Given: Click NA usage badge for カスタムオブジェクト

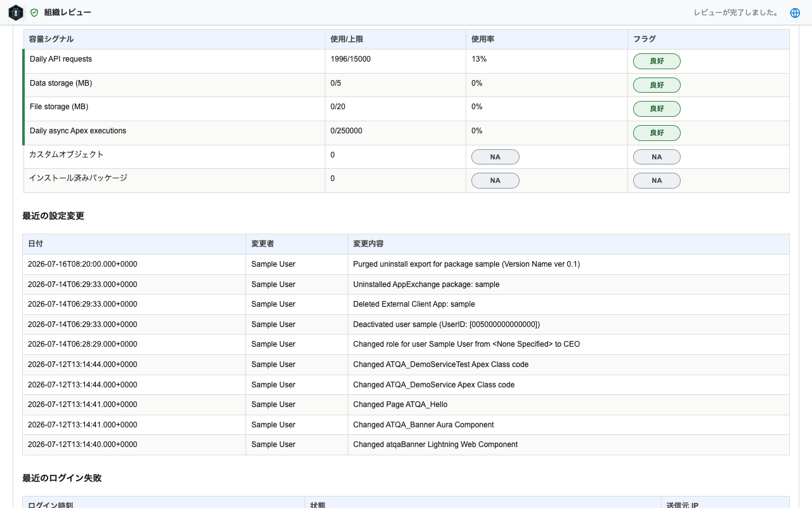Looking at the screenshot, I should pos(495,157).
